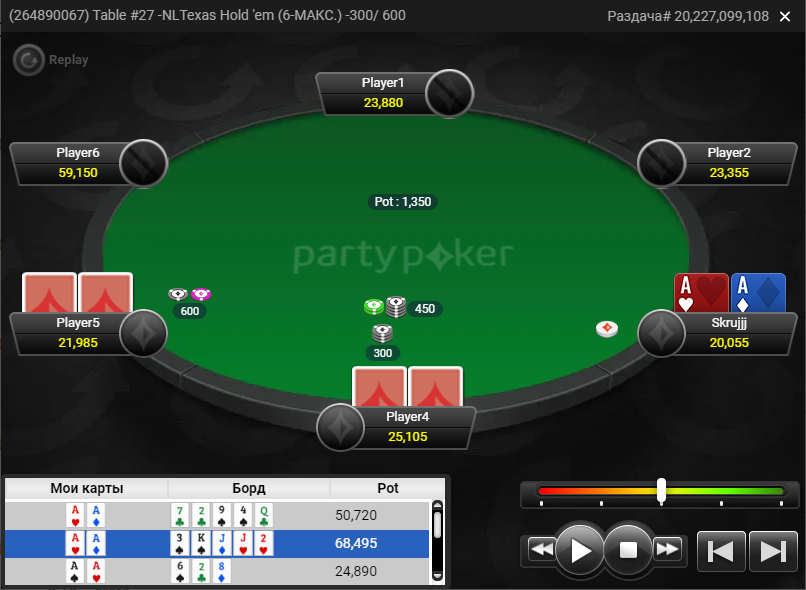Click the Pot column header

(388, 488)
